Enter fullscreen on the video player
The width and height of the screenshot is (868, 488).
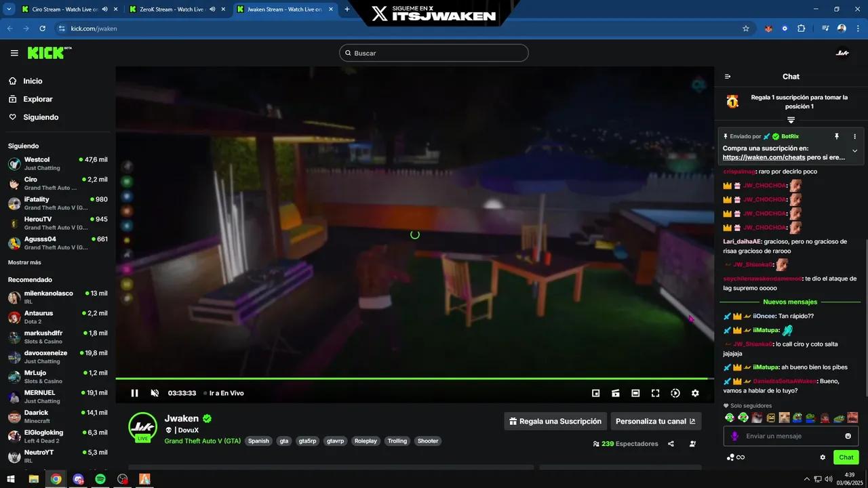point(655,393)
